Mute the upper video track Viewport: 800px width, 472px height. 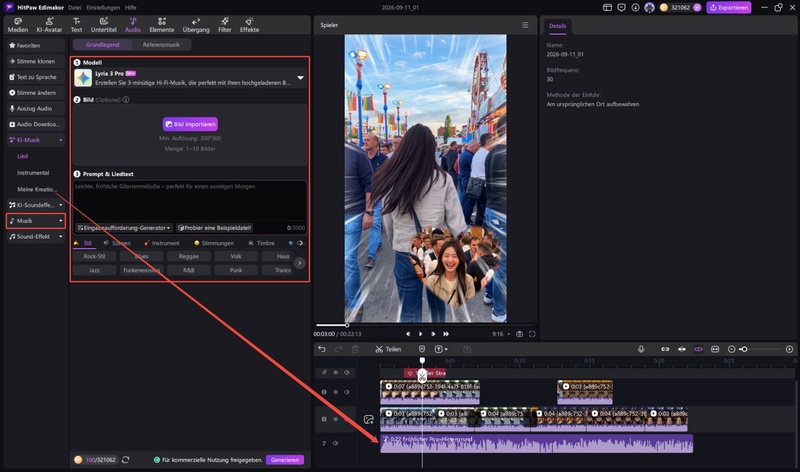tap(347, 392)
